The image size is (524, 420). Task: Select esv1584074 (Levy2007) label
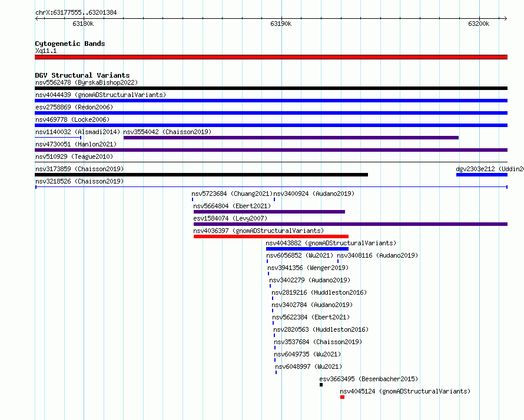point(231,218)
